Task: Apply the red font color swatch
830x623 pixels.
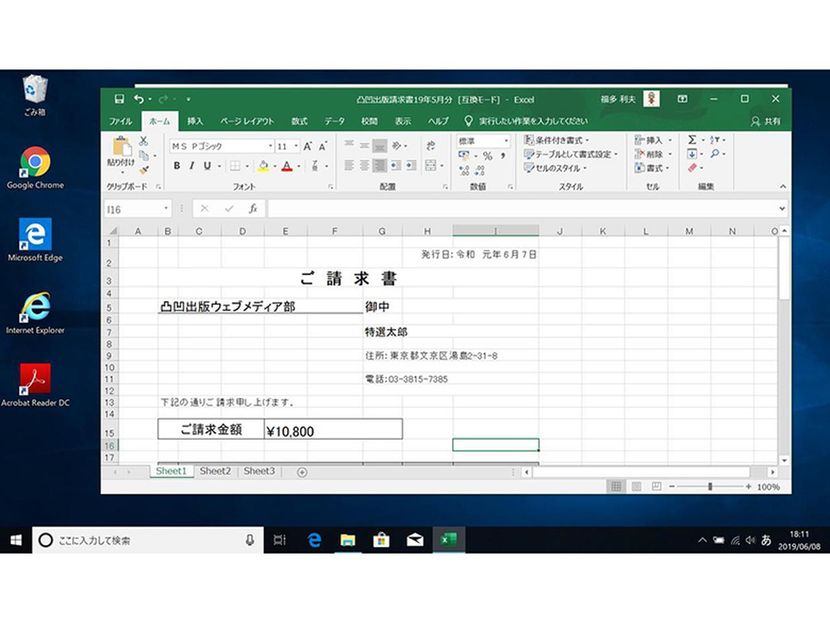Action: 287,166
